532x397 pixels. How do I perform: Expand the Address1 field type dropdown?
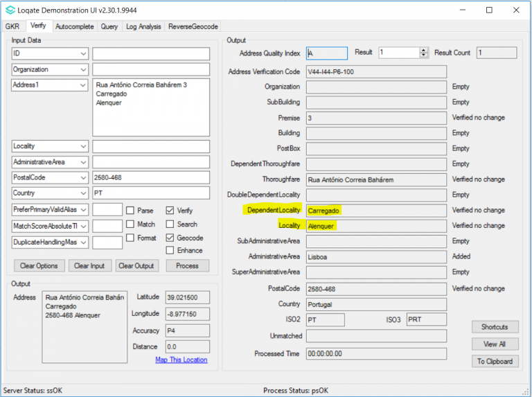point(83,85)
